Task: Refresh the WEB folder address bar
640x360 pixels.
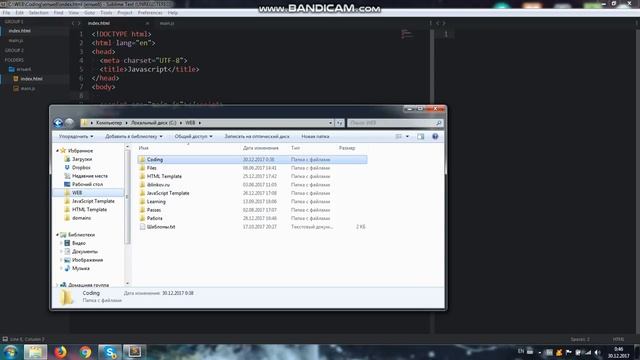Action: [340, 123]
